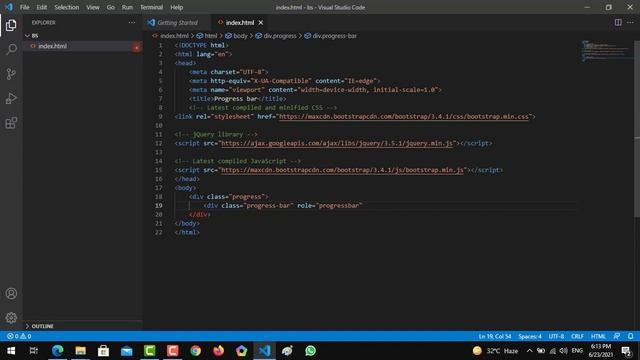This screenshot has width=640, height=360.
Task: Click the bootstrap.min.css link URL
Action: 404,116
